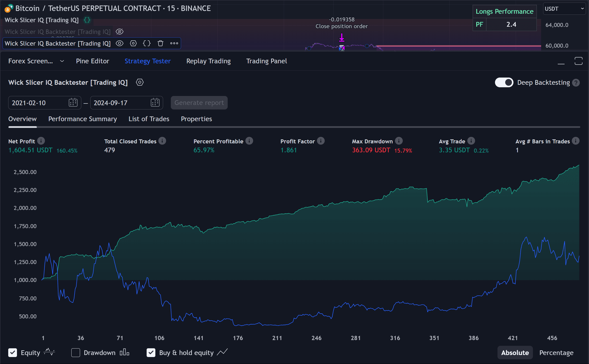589x364 pixels.
Task: Open the Properties tab
Action: pos(196,119)
